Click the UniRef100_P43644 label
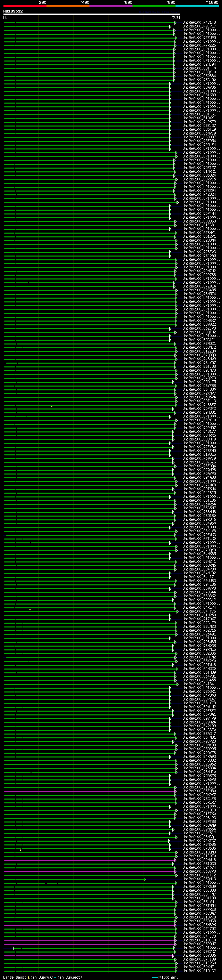Screen dimensions: 222x980 [x=199, y=592]
